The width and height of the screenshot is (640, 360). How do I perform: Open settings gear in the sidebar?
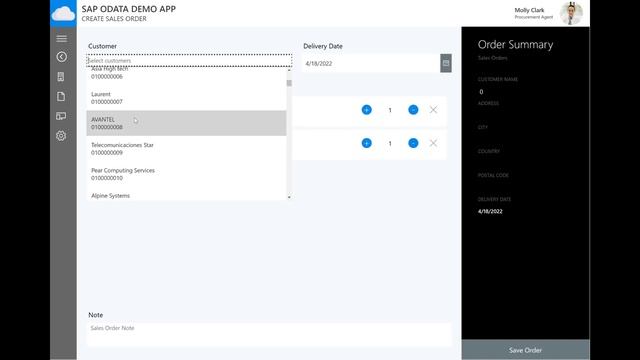(61, 136)
